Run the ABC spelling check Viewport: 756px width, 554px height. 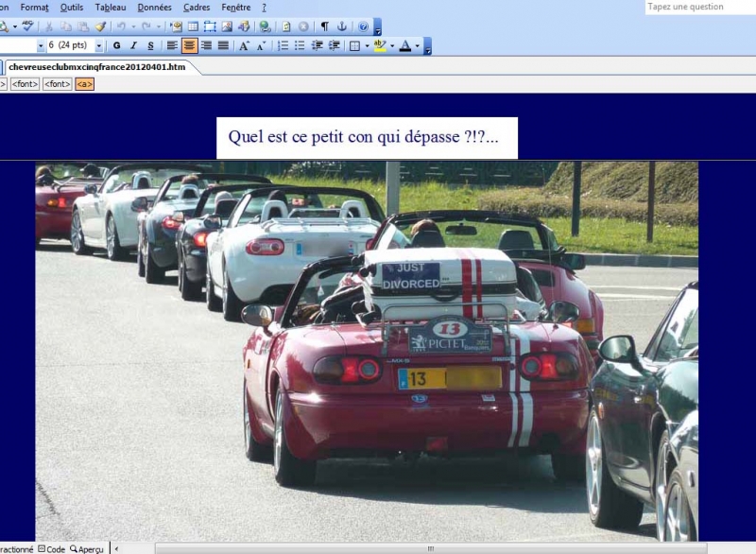pyautogui.click(x=27, y=26)
